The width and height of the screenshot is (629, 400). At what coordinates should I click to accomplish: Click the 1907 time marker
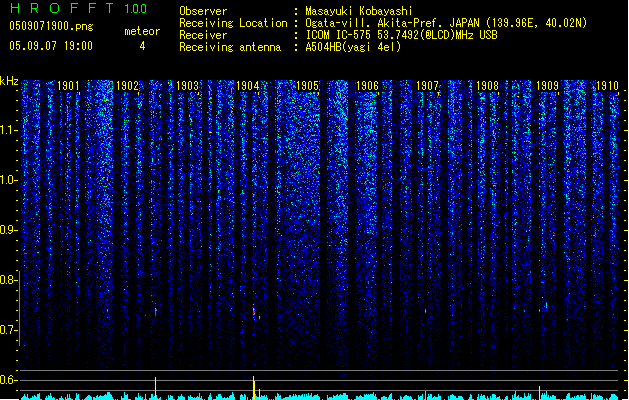428,86
